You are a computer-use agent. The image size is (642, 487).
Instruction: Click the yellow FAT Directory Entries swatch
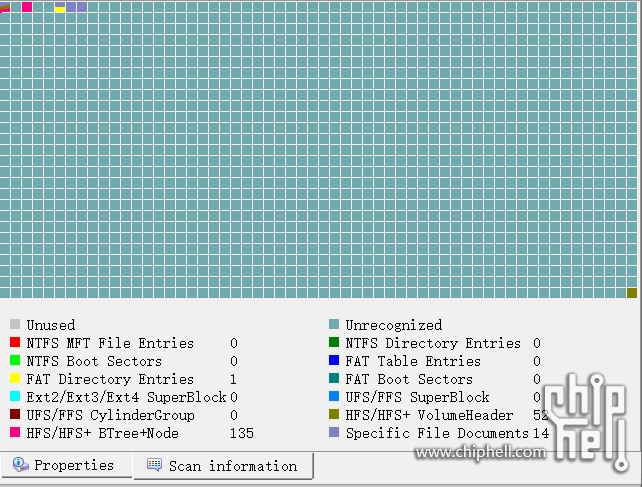[15, 379]
